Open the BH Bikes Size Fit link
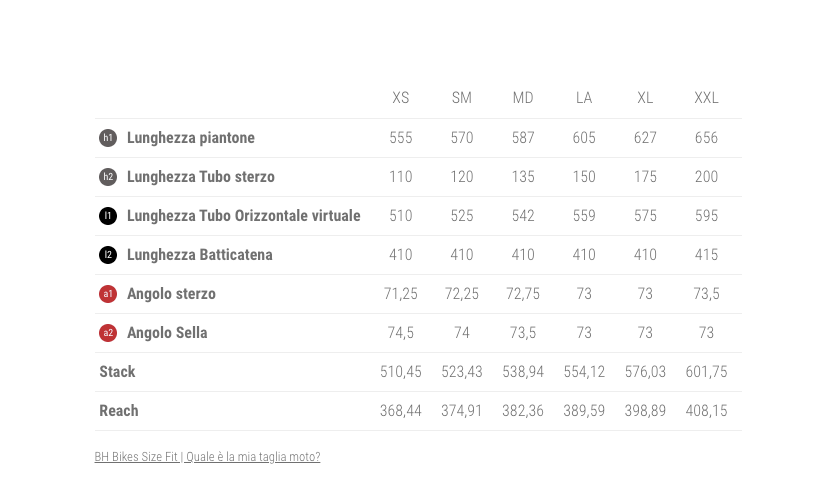 207,457
